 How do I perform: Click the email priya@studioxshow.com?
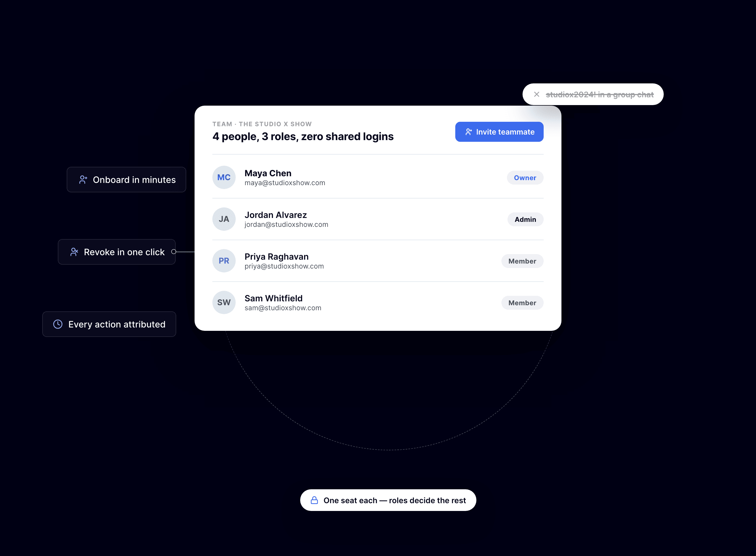[x=284, y=266]
